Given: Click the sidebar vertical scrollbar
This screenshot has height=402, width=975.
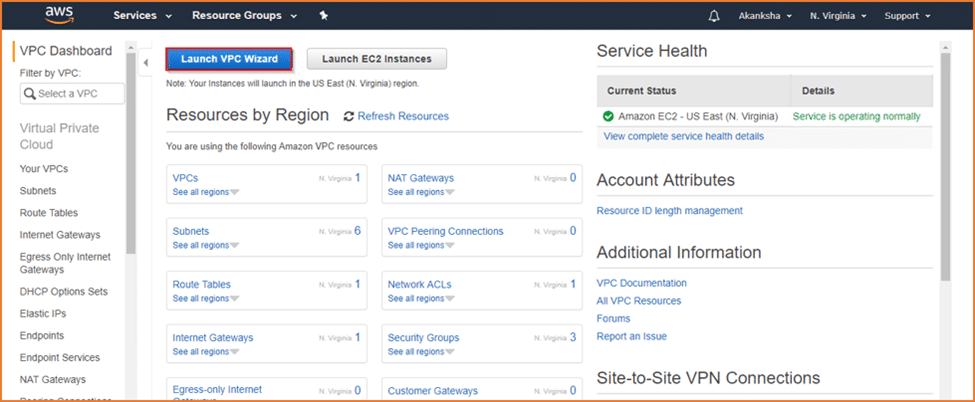Looking at the screenshot, I should pos(131,152).
